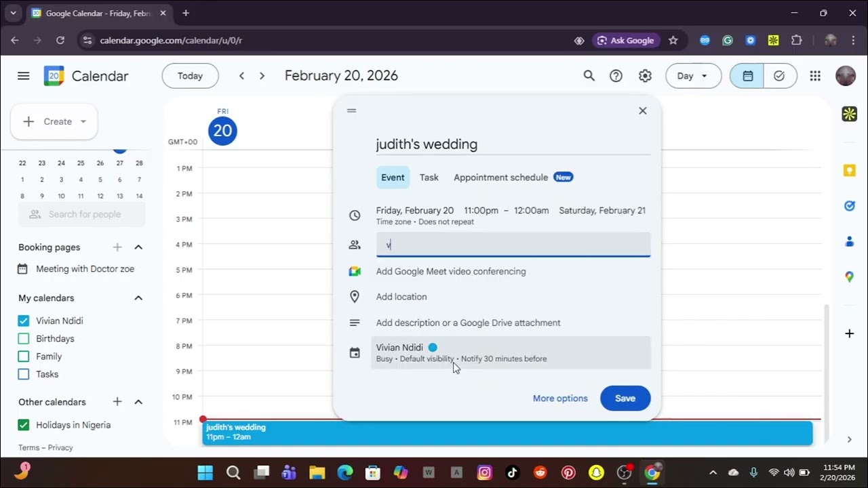This screenshot has height=488, width=868.
Task: Hide the side panel chevron
Action: (849, 439)
